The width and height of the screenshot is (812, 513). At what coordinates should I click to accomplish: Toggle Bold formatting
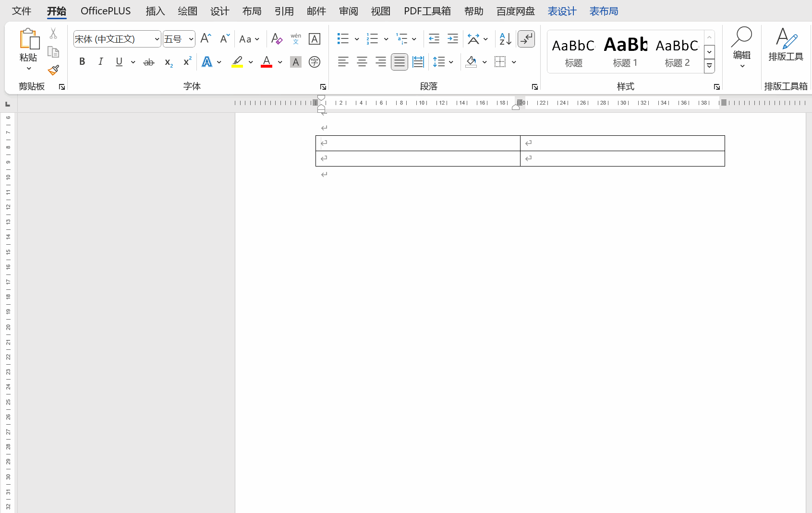click(82, 62)
